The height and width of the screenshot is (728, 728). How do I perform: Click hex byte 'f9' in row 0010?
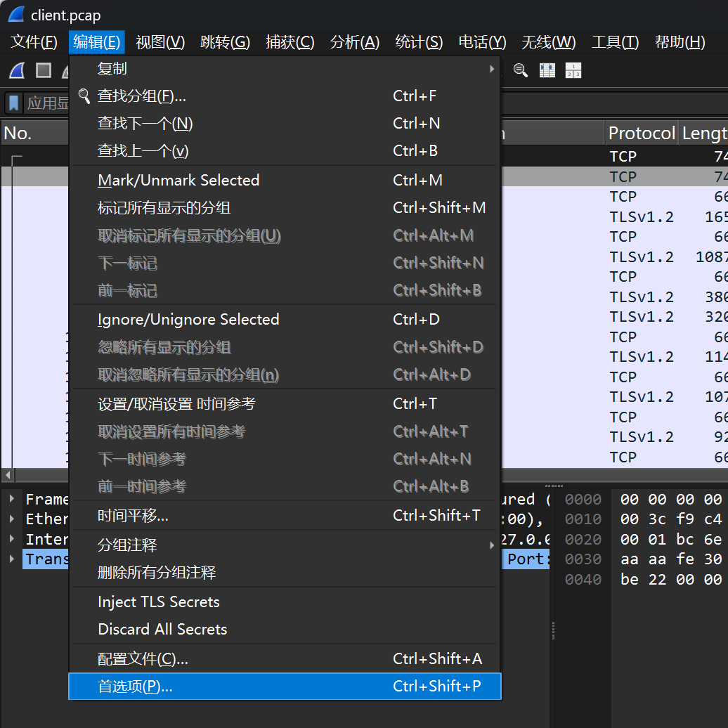click(x=685, y=519)
